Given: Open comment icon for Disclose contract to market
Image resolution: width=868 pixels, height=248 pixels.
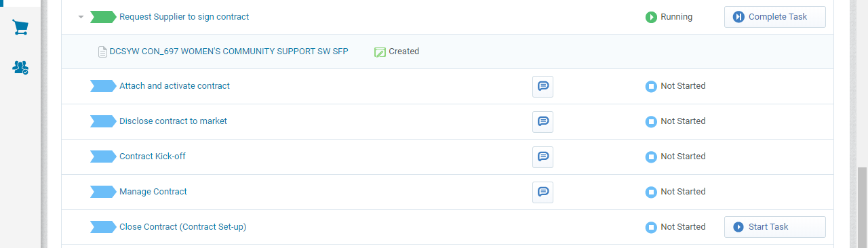Looking at the screenshot, I should point(542,121).
